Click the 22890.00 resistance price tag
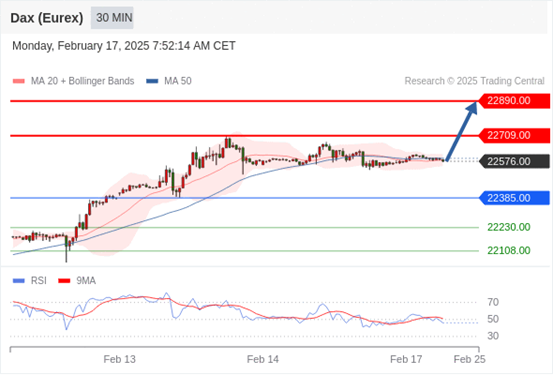This screenshot has width=553, height=375. coord(514,101)
